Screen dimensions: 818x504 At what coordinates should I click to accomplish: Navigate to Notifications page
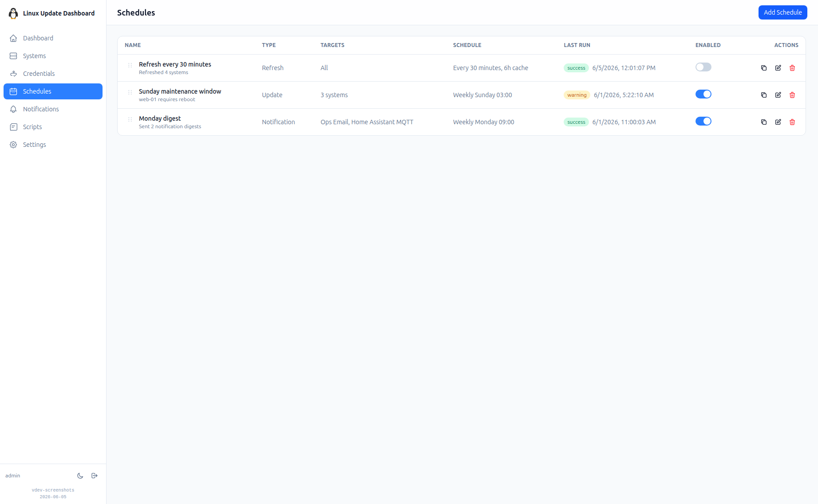click(53, 109)
